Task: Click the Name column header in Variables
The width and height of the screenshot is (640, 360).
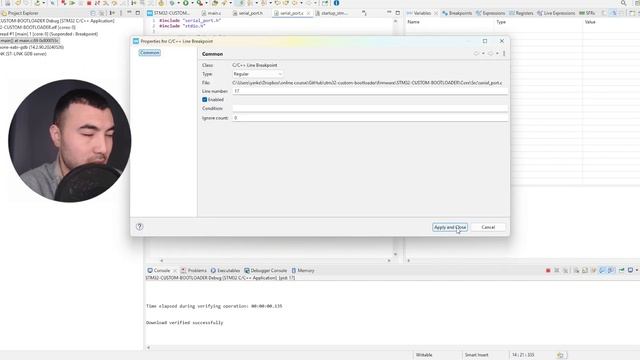Action: pyautogui.click(x=413, y=22)
